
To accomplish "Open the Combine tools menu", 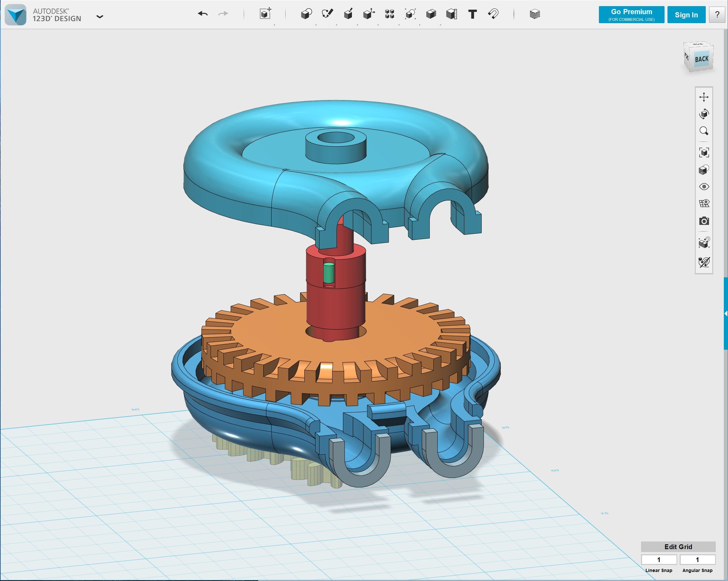I will click(x=431, y=14).
